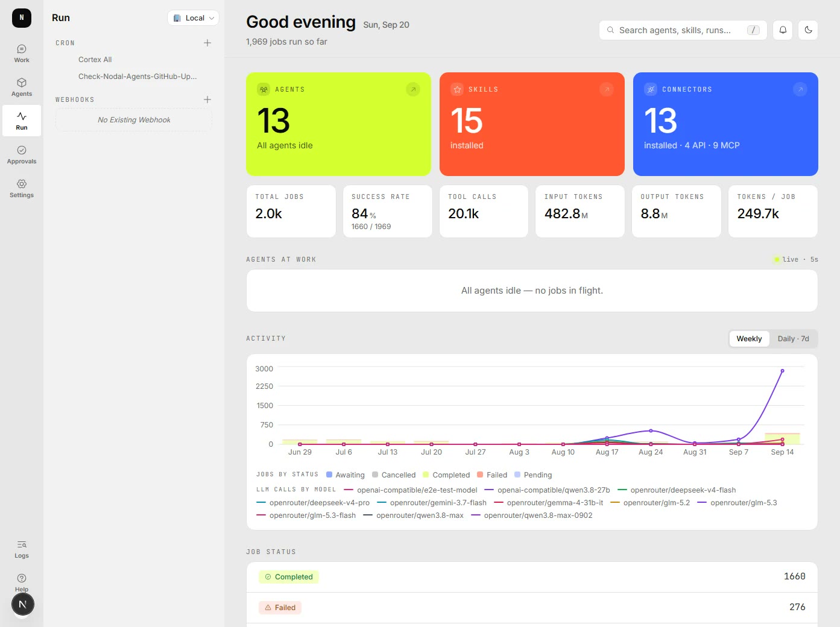
Task: Toggle openrouter/glm-5.3-flash legend series
Action: tap(306, 515)
